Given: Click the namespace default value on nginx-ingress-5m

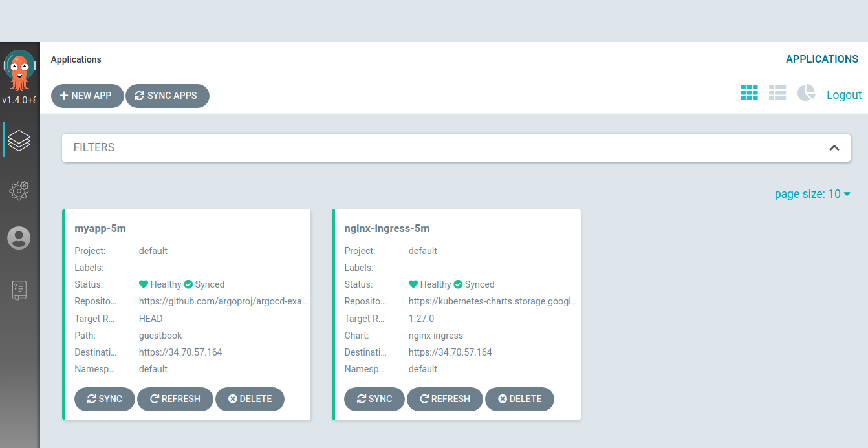Looking at the screenshot, I should pyautogui.click(x=423, y=369).
